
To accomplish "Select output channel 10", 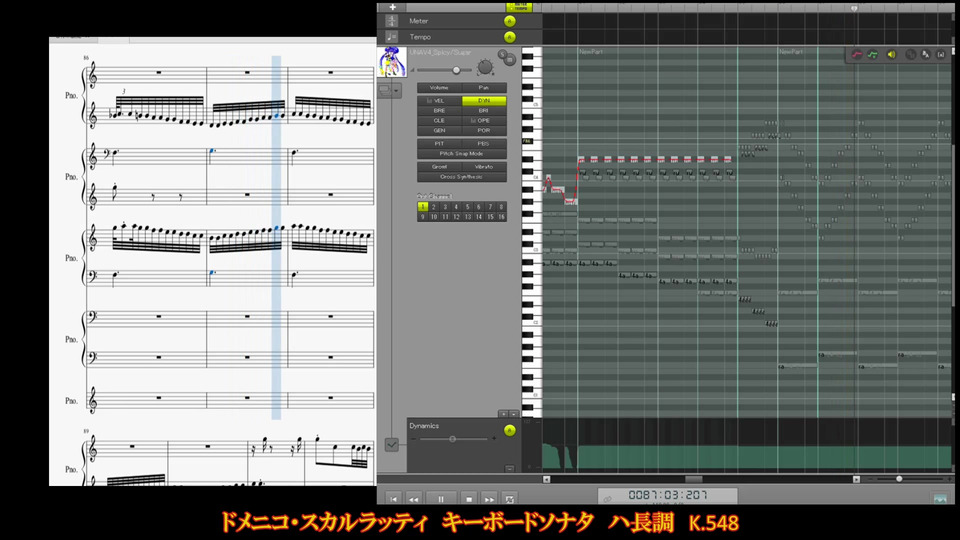I will pyautogui.click(x=433, y=217).
